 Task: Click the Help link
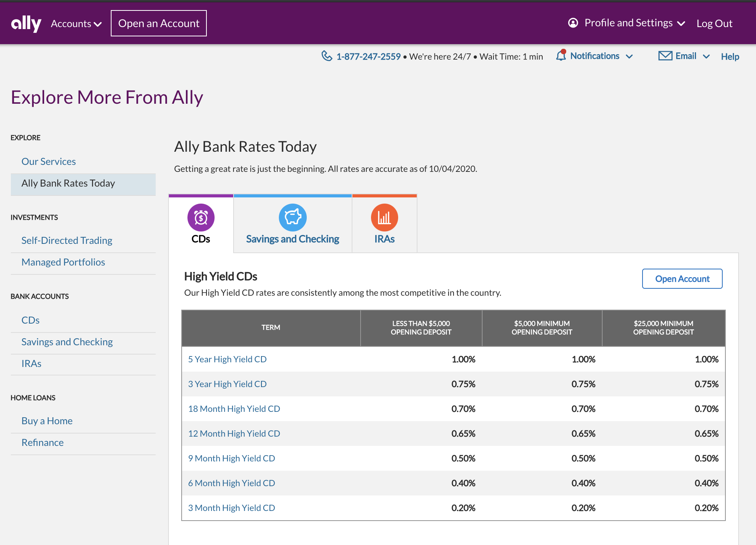coord(730,57)
